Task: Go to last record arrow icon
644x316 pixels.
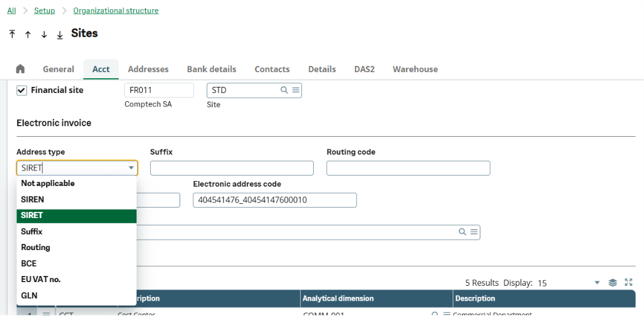Action: [60, 35]
